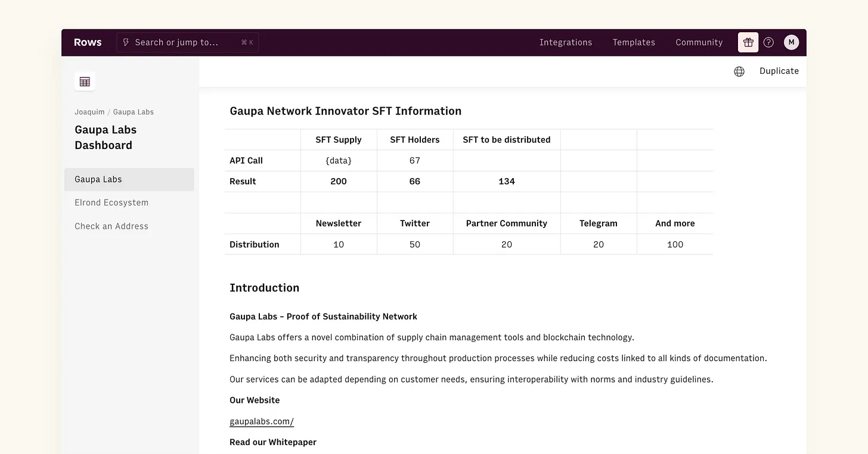Click the Introduction heading
Image resolution: width=868 pixels, height=454 pixels.
tap(265, 288)
